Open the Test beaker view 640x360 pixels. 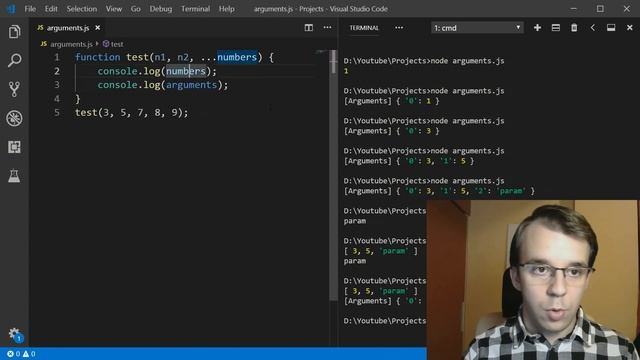pyautogui.click(x=14, y=176)
